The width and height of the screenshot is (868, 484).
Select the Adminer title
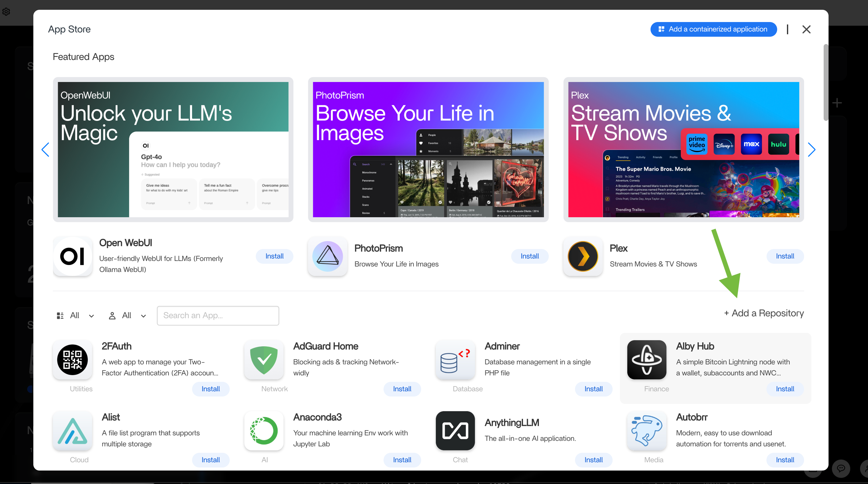click(502, 346)
